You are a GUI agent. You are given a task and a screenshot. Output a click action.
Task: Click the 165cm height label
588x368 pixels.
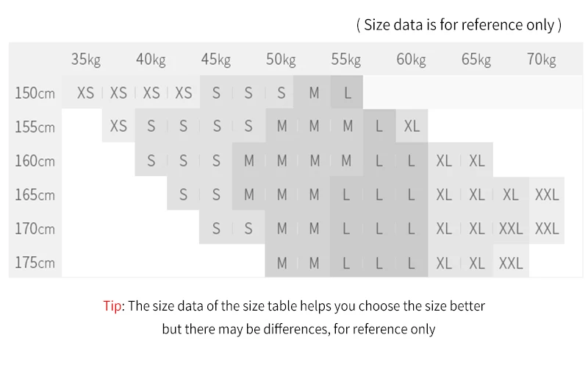[x=35, y=195]
